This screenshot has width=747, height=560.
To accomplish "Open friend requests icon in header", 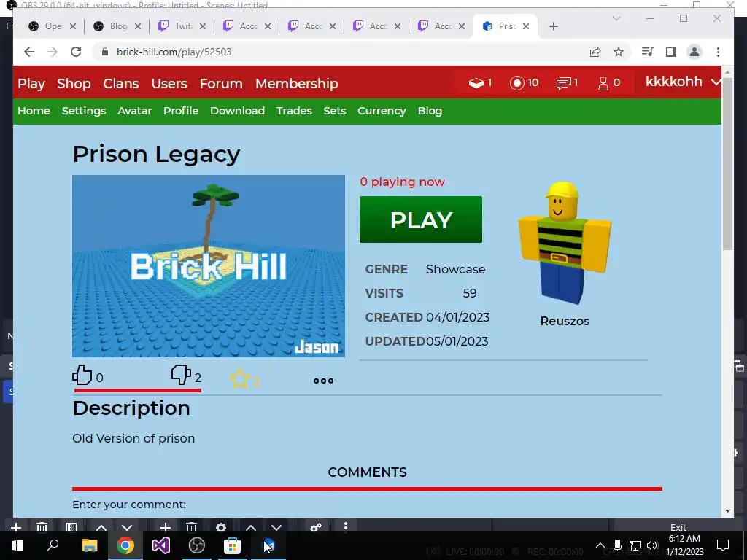I will (603, 83).
